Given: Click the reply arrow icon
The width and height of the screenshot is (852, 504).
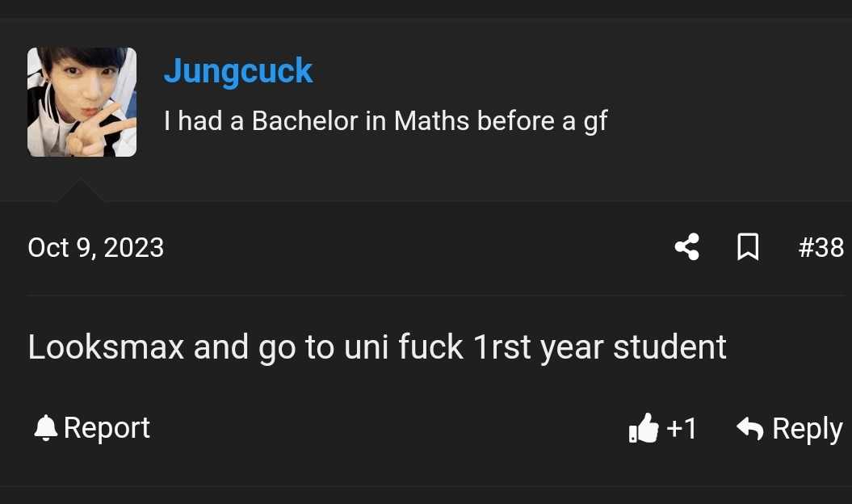Looking at the screenshot, I should tap(750, 428).
